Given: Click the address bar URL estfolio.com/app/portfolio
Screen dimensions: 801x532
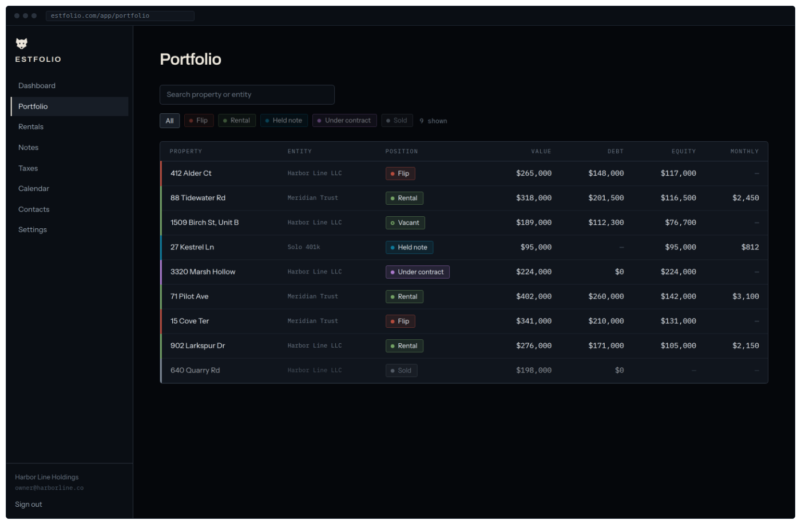Looking at the screenshot, I should (120, 16).
